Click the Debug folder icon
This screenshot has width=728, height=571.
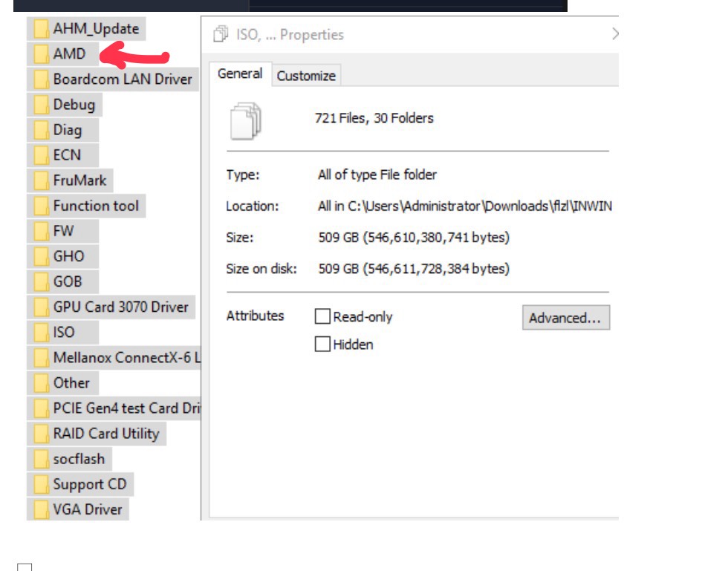40,105
